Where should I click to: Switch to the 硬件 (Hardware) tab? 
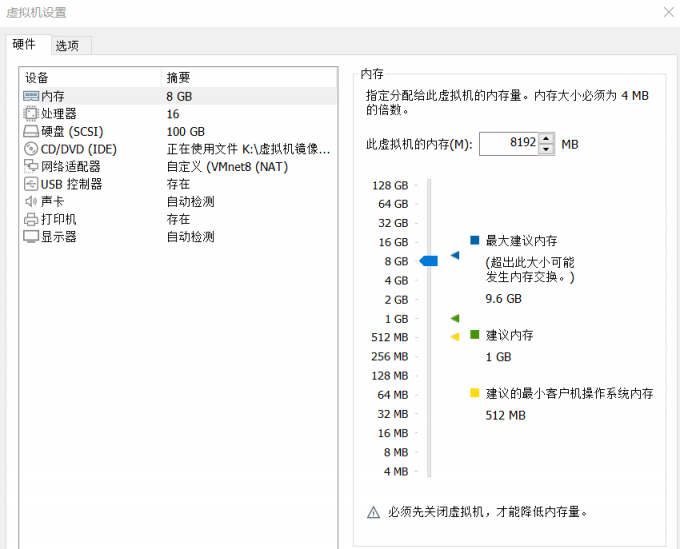point(24,45)
